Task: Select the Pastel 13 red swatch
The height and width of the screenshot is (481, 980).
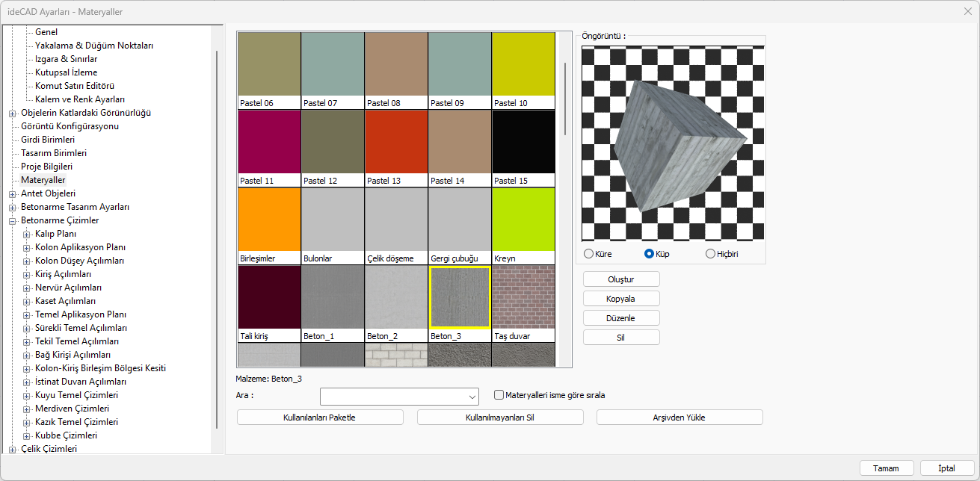Action: tap(396, 142)
